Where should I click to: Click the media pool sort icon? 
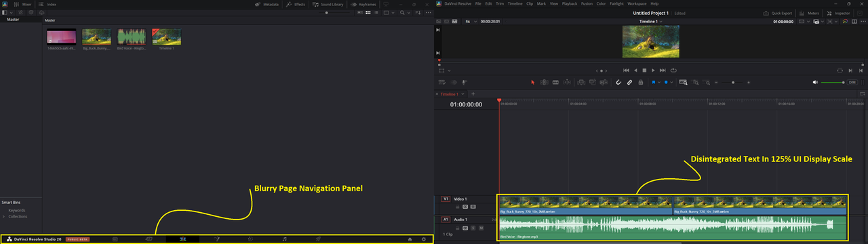click(418, 12)
